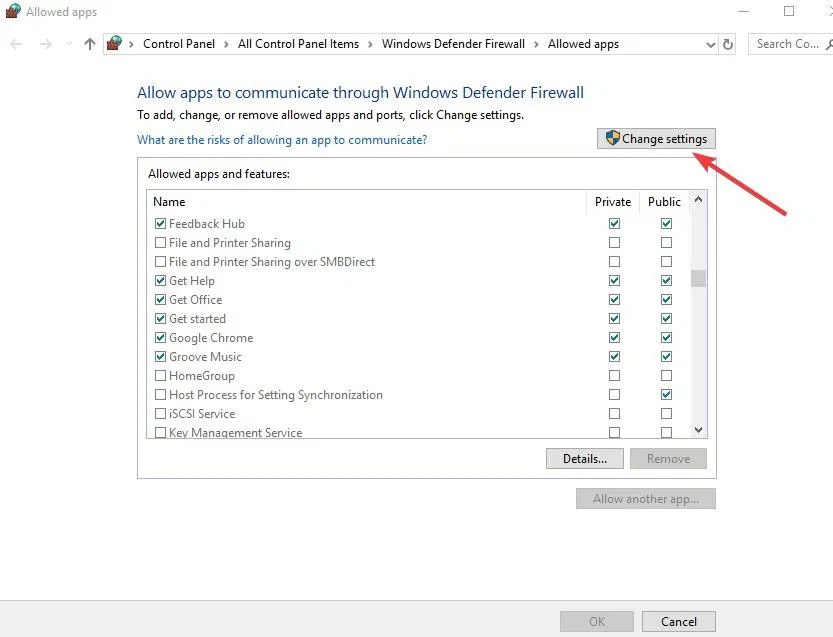This screenshot has width=833, height=637.
Task: Navigate up one level using the up arrow
Action: [88, 44]
